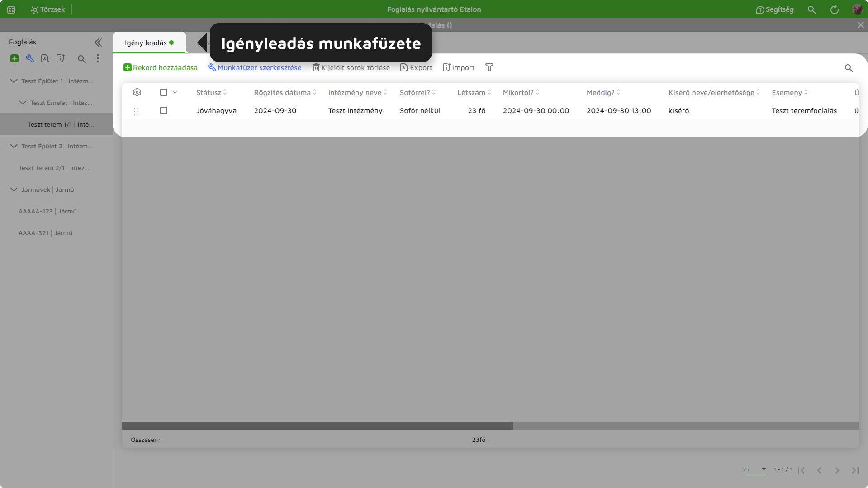This screenshot has height=488, width=868.
Task: Click Rekord hozzáadása button
Action: point(161,68)
